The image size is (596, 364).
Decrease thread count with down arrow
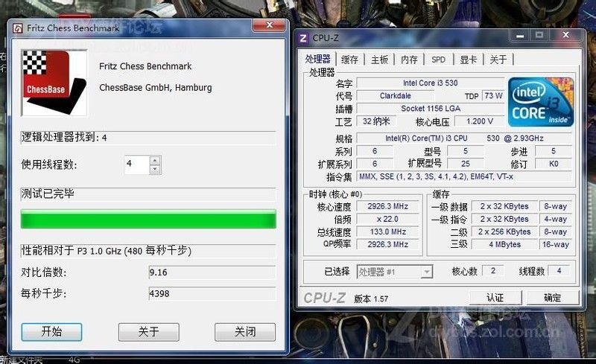pyautogui.click(x=155, y=170)
